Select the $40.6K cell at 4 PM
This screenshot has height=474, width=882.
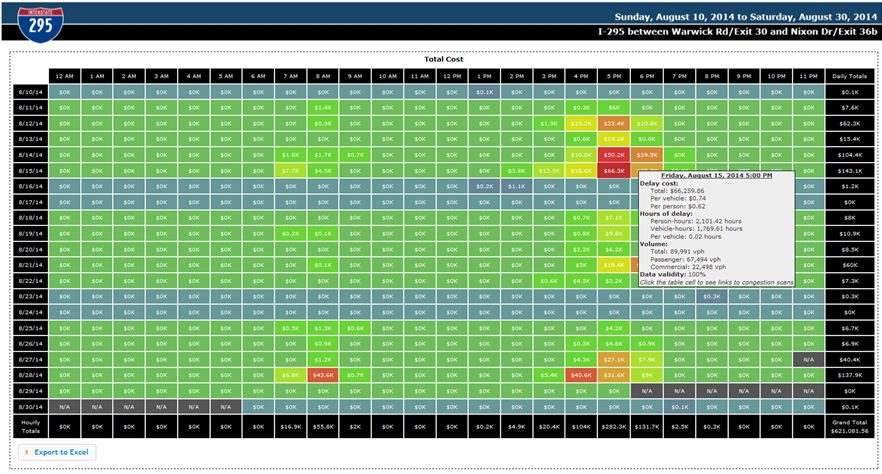(x=581, y=374)
